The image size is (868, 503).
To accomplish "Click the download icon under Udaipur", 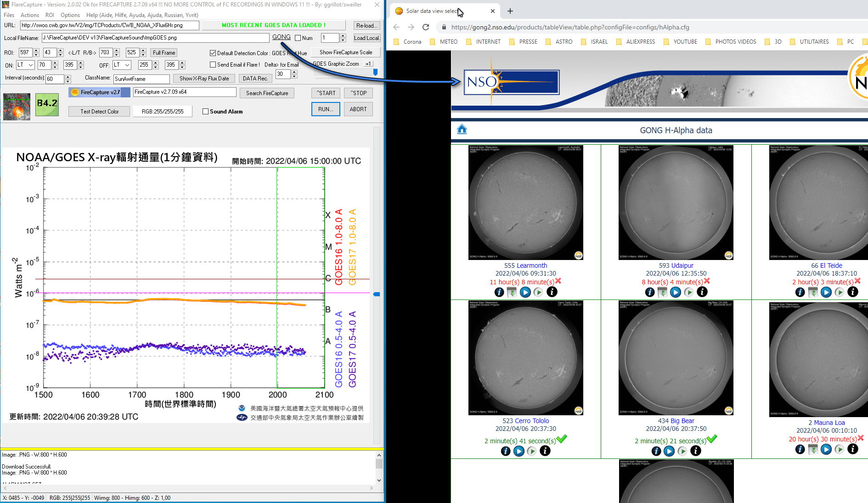I will pyautogui.click(x=662, y=292).
